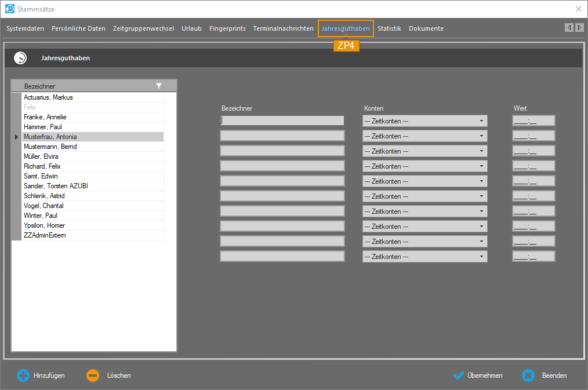588x390 pixels.
Task: Click the blue plus Hinzufügen icon
Action: [x=23, y=376]
